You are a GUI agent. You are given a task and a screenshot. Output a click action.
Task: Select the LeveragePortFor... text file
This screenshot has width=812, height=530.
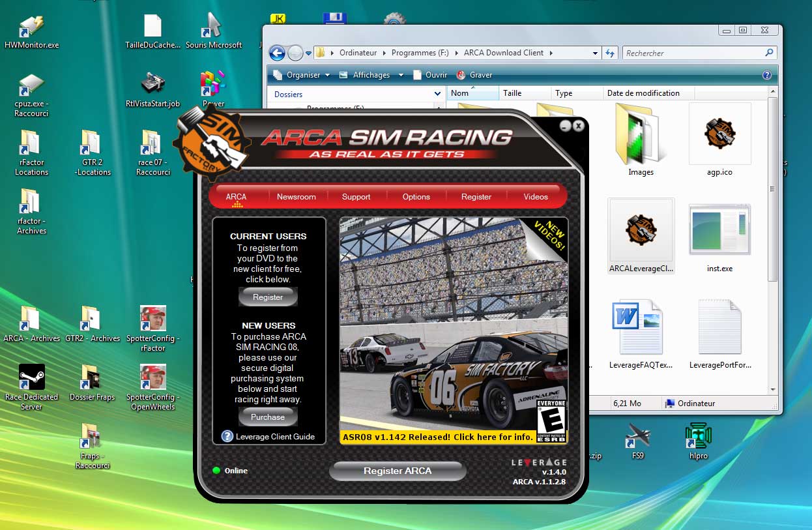tap(719, 334)
